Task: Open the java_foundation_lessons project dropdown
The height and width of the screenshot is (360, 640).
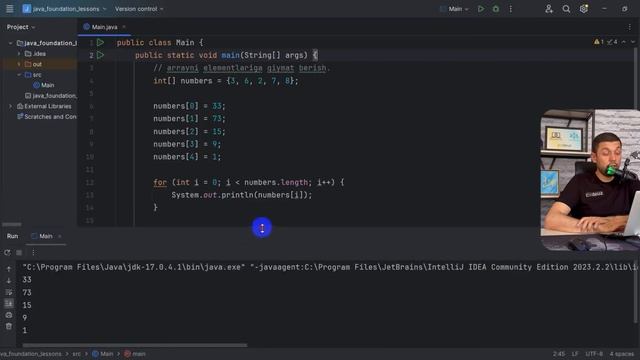Action: click(x=64, y=9)
